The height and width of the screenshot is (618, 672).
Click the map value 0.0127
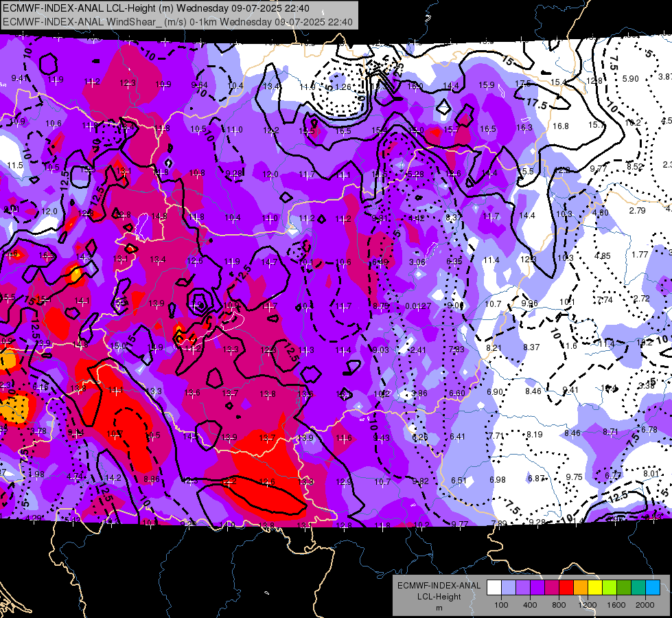[418, 306]
